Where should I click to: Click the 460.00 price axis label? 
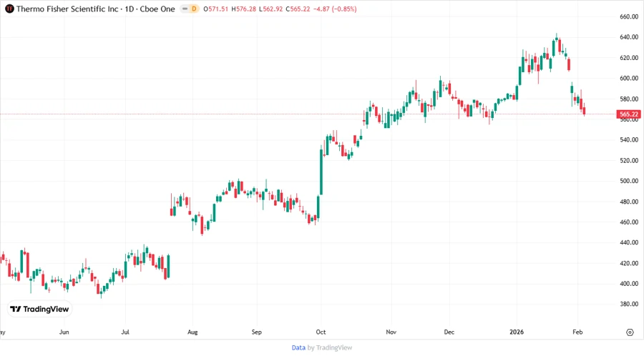pyautogui.click(x=629, y=222)
